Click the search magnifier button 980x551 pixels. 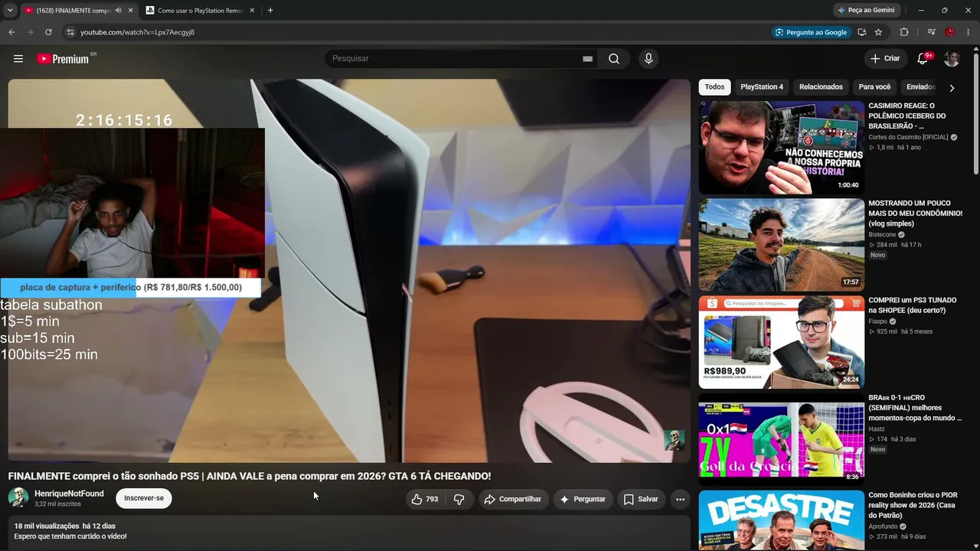click(x=614, y=59)
